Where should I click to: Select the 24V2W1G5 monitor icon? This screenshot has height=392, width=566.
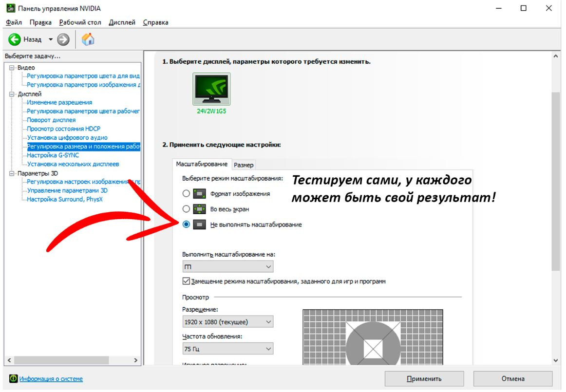211,89
